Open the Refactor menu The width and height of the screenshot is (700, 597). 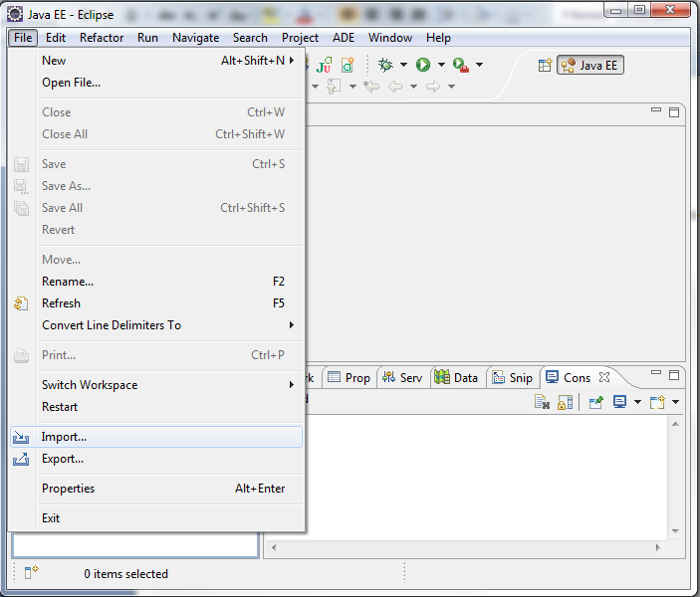[x=102, y=38]
